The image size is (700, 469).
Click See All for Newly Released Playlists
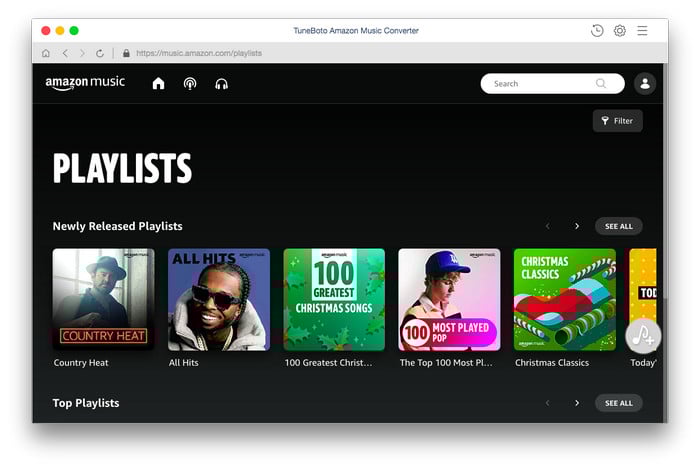pos(618,226)
